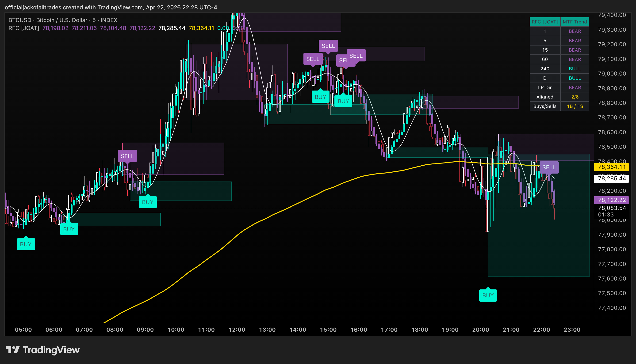
Task: Click the yellow 78,364.11 price axis label
Action: click(612, 167)
